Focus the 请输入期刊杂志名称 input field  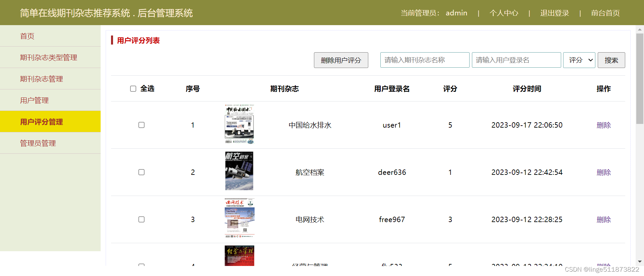[x=425, y=60]
